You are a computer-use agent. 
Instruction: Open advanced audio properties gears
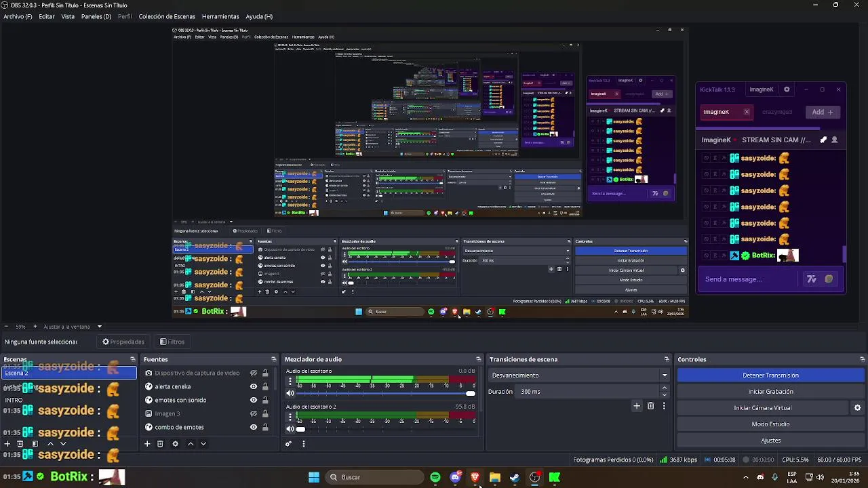coord(288,444)
